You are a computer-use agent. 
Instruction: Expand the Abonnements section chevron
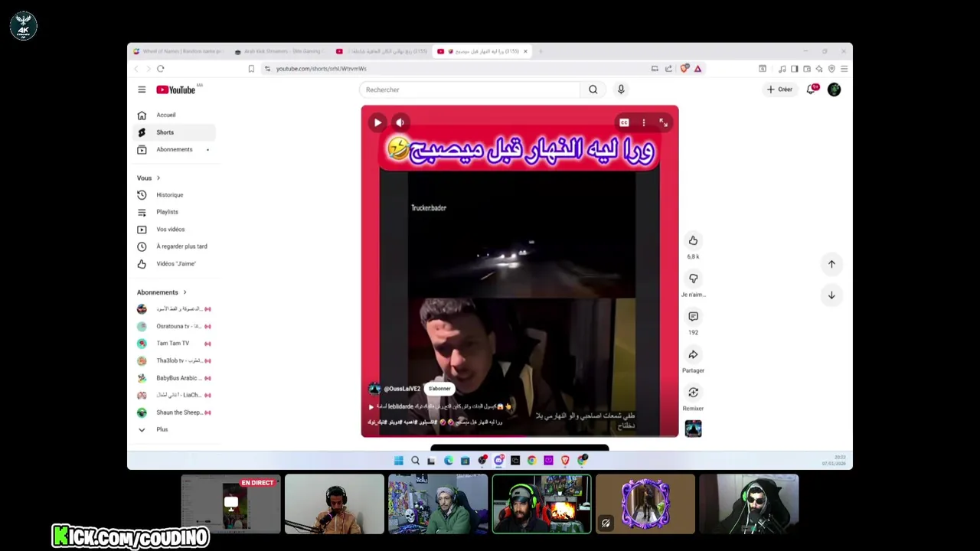coord(185,292)
